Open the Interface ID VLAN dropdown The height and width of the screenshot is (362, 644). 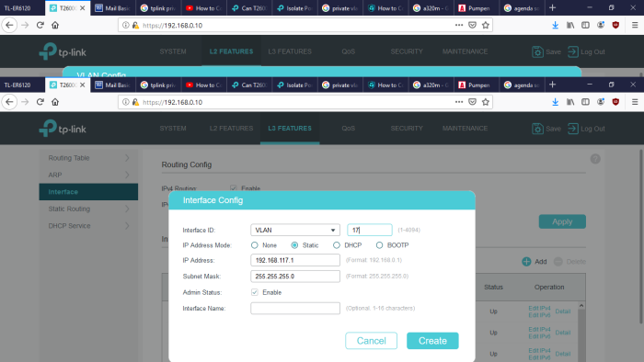click(295, 230)
